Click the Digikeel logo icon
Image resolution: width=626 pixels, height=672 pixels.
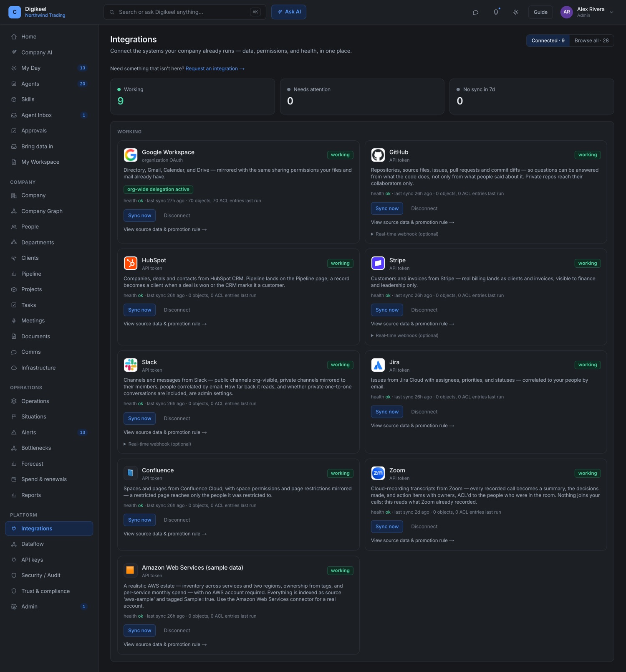[15, 12]
